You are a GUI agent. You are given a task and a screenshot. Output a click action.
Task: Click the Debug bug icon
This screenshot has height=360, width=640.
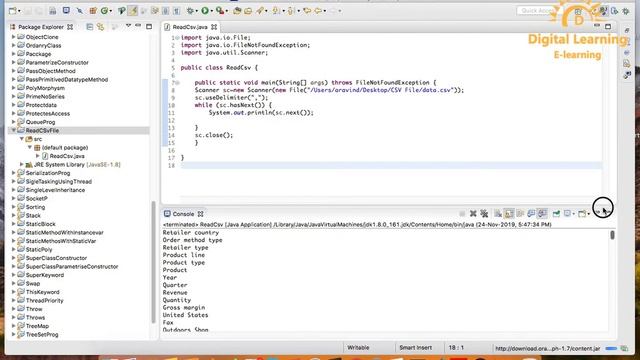pos(190,11)
